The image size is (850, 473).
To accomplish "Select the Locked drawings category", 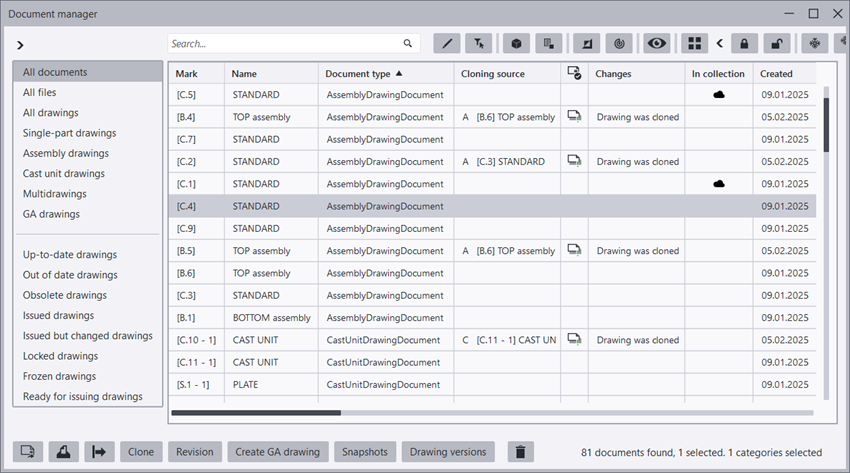I will point(60,356).
